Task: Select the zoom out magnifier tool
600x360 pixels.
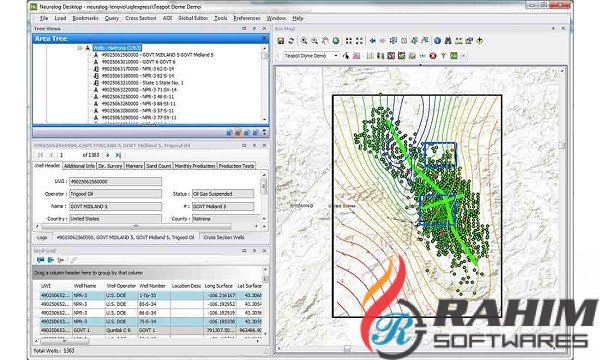Action: 315,41
